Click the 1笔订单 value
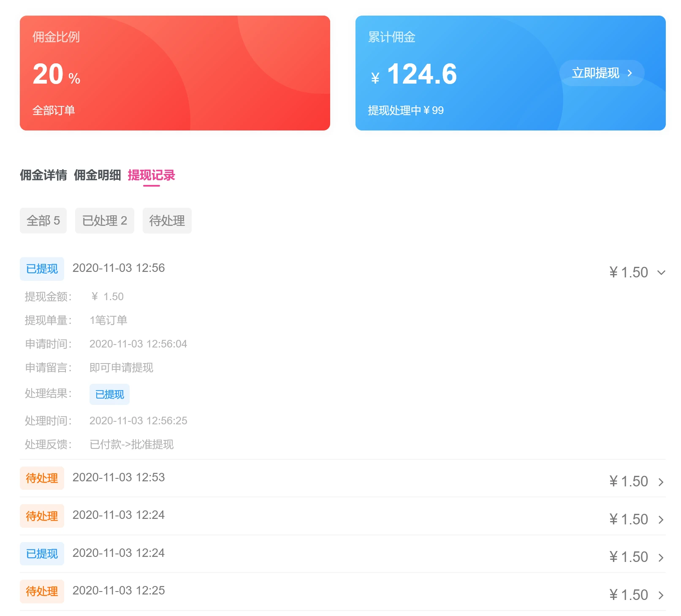 108,320
